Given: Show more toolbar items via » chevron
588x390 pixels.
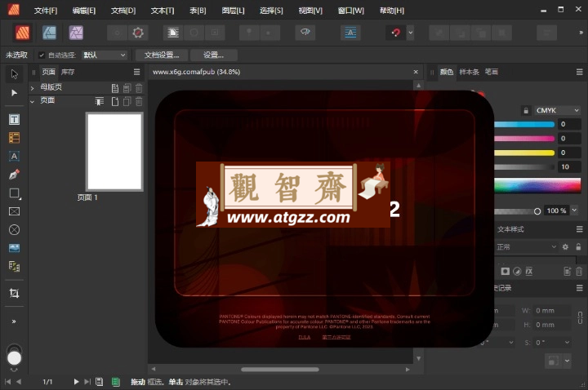Looking at the screenshot, I should 581,33.
